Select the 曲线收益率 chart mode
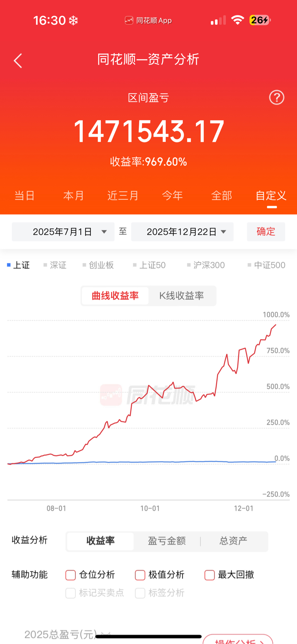Image resolution: width=297 pixels, height=644 pixels. tap(115, 296)
